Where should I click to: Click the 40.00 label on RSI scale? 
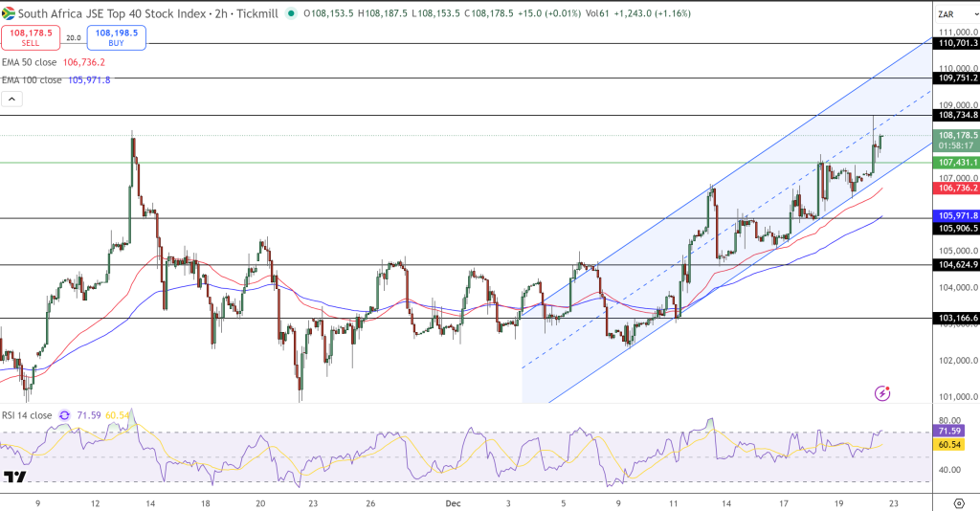coord(949,470)
